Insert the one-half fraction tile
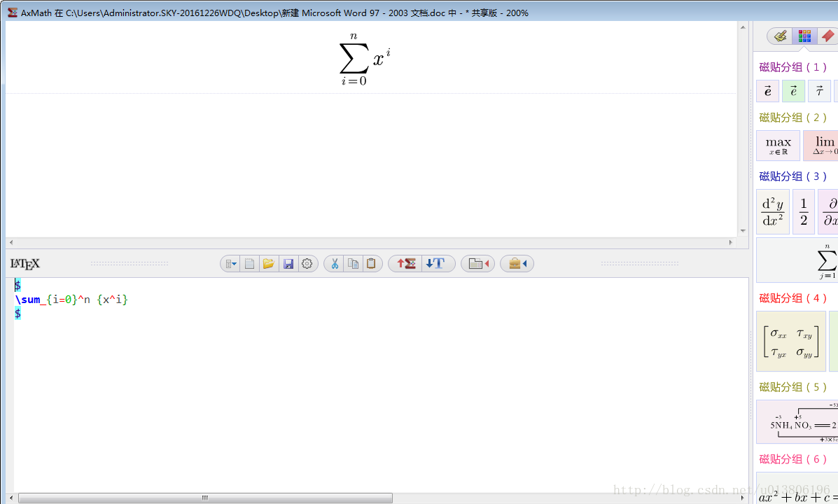The width and height of the screenshot is (838, 504). (804, 211)
